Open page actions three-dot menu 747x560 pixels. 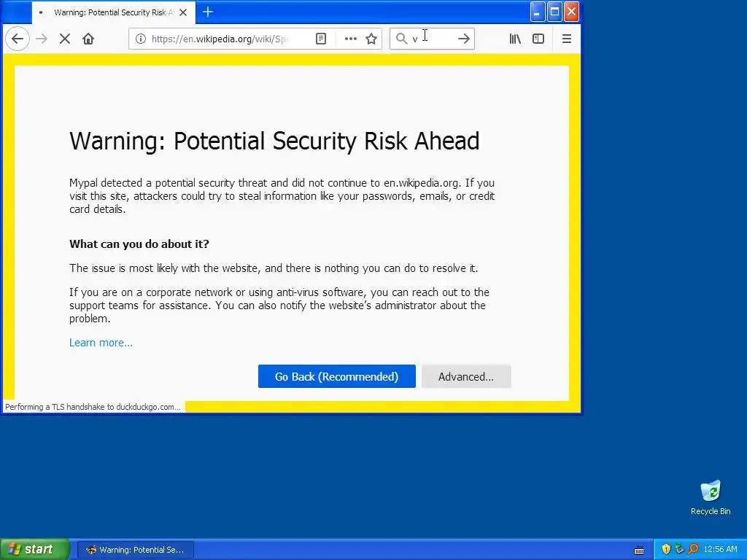tap(351, 39)
